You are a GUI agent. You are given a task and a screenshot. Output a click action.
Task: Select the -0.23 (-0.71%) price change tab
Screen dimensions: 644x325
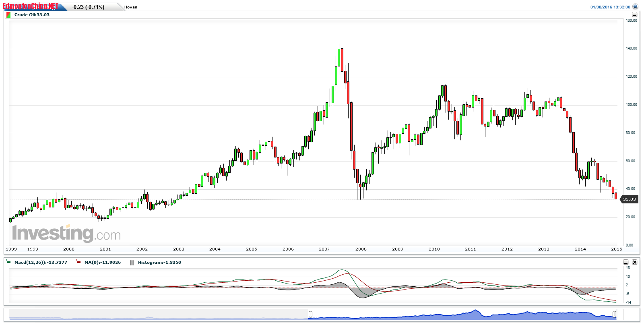point(88,7)
